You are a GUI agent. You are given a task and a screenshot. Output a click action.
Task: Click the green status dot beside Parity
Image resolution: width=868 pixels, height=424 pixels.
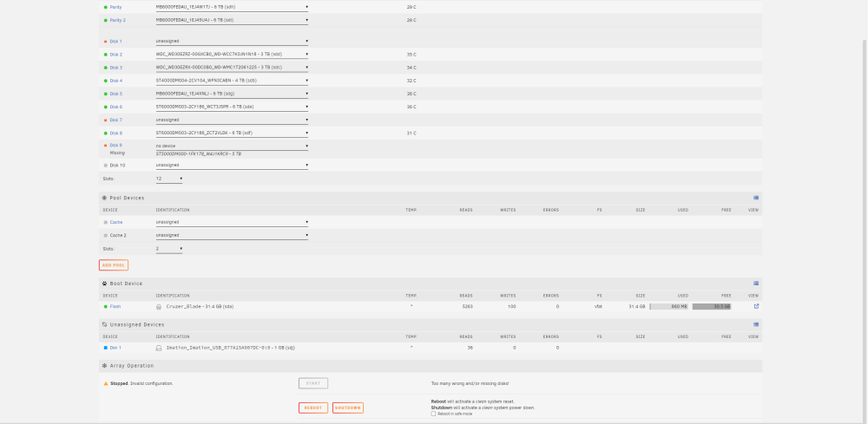(x=105, y=7)
